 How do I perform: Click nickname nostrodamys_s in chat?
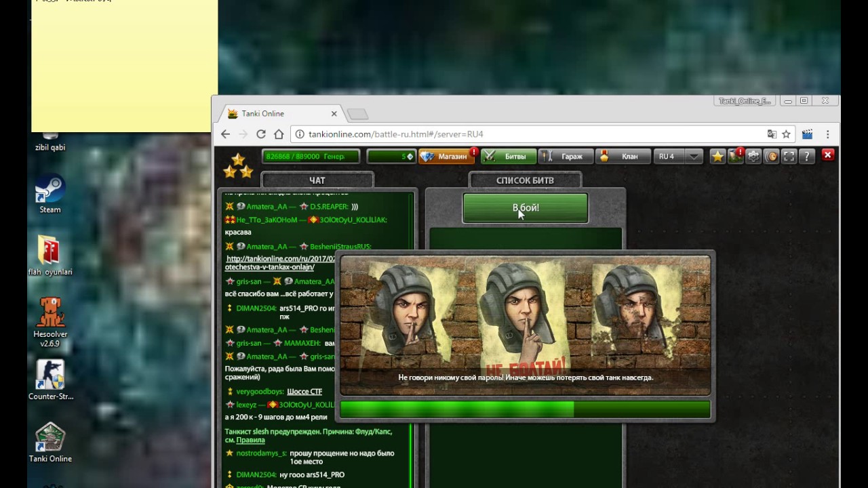pyautogui.click(x=261, y=453)
